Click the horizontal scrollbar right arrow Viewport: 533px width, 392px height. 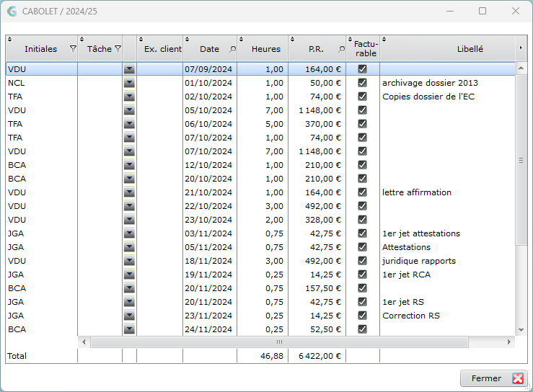tap(509, 342)
